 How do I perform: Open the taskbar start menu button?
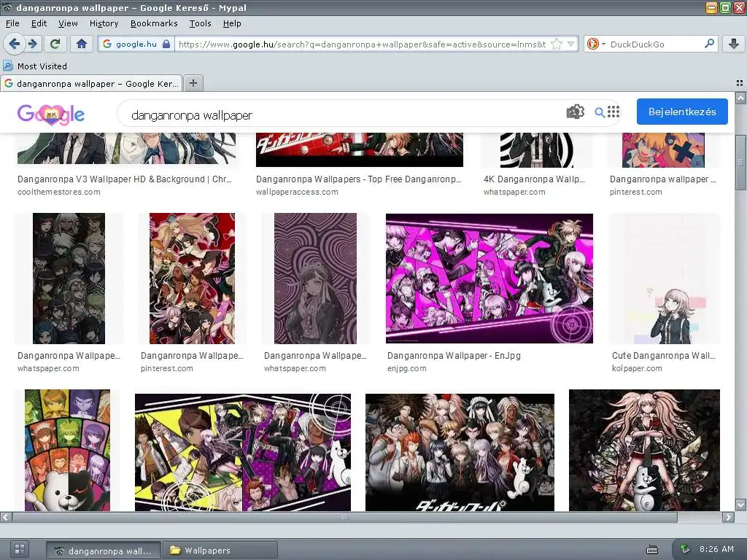[x=20, y=548]
